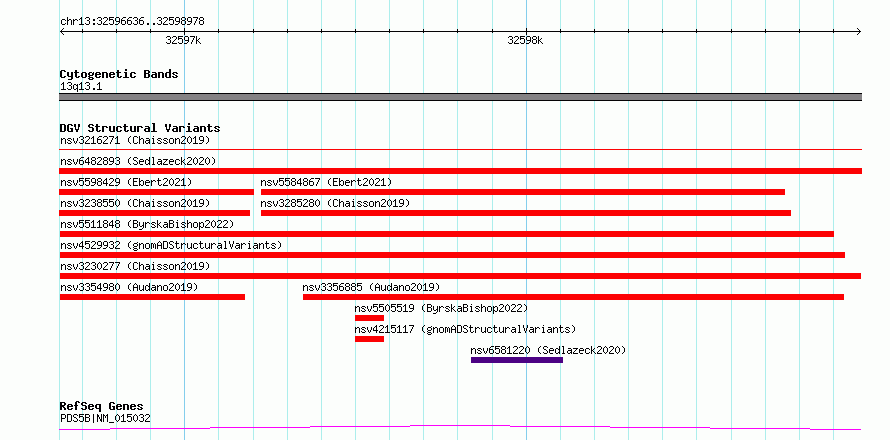890x440 pixels.
Task: Open nsv4529932 (gnomADStructuralVariants) label
Action: pos(171,245)
